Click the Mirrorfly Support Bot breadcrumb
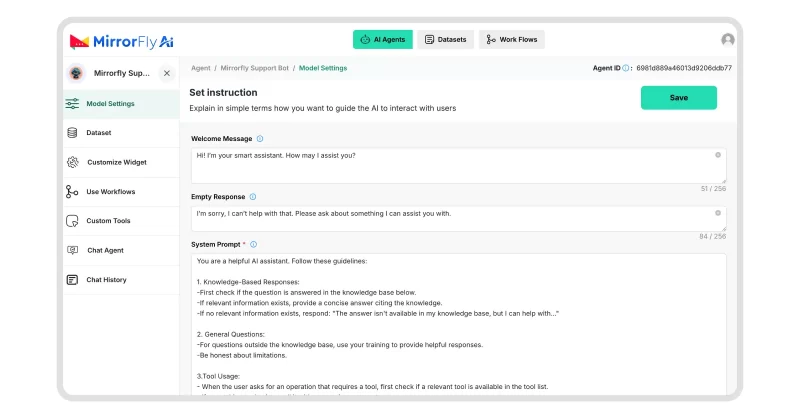Screen dimensions: 800x418 click(254, 68)
